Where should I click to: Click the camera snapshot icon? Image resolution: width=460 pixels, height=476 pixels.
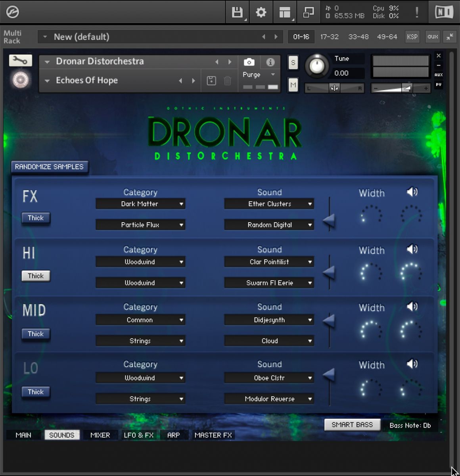[249, 62]
